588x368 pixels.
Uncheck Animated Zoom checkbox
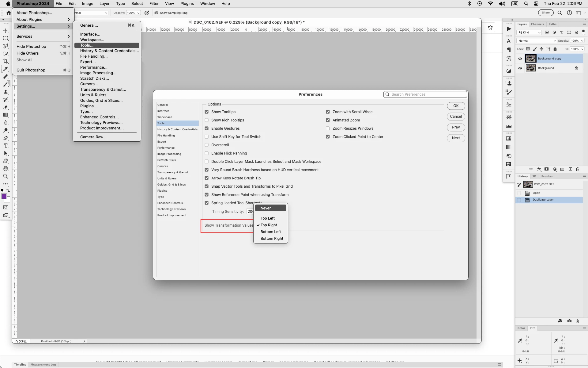click(328, 120)
